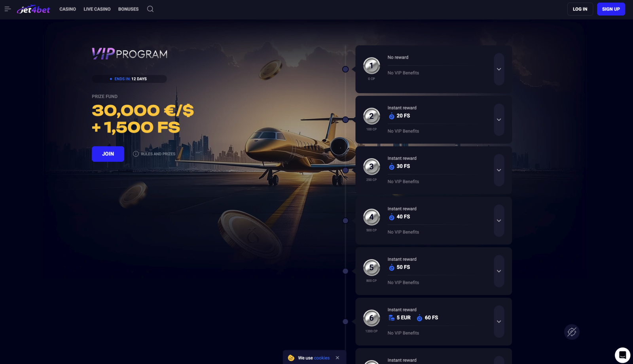This screenshot has height=364, width=633.
Task: Expand level 4 40 FS details
Action: point(499,220)
